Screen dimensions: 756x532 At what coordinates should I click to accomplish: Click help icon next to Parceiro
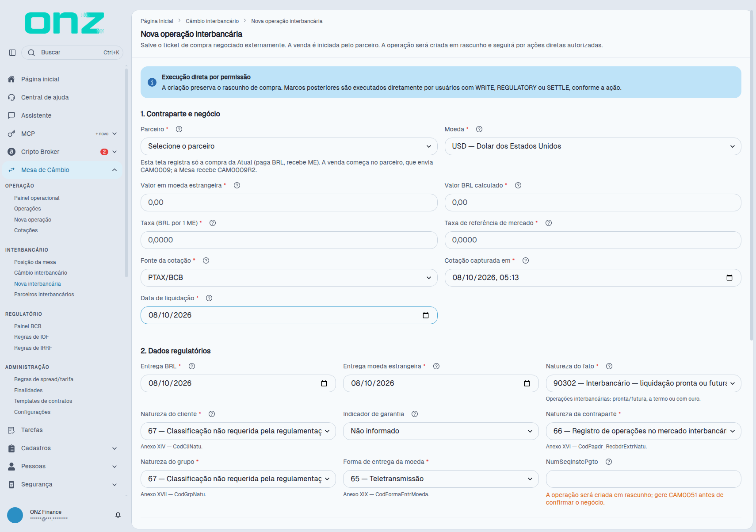[x=179, y=129]
